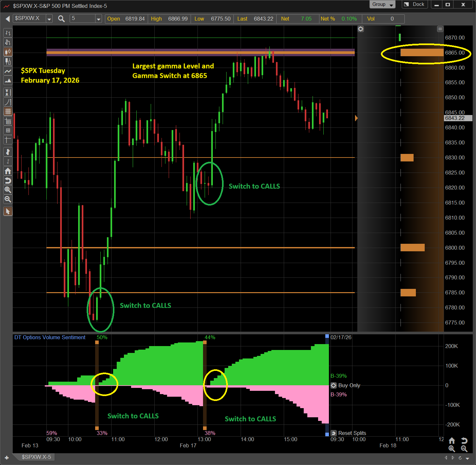Switch to the line chart style icon
This screenshot has height=465, width=476.
pos(8,71)
